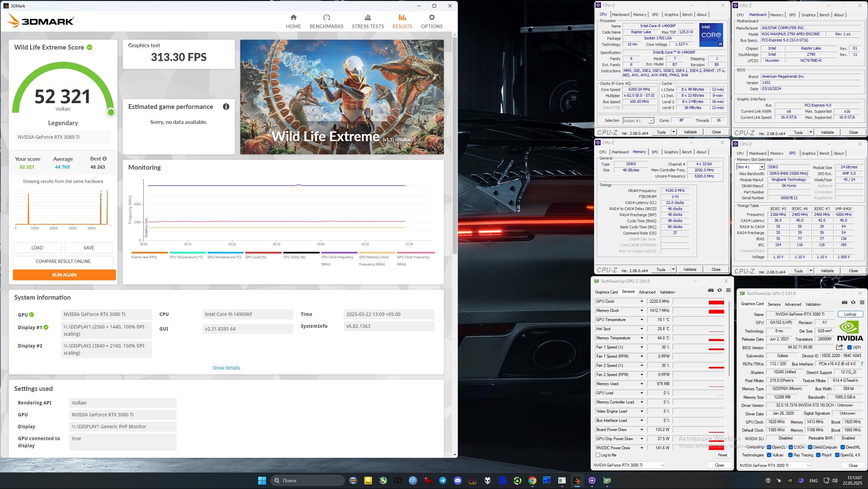Click the Bus Interface question mark in GPU-Z
The width and height of the screenshot is (868, 489).
pyautogui.click(x=862, y=364)
